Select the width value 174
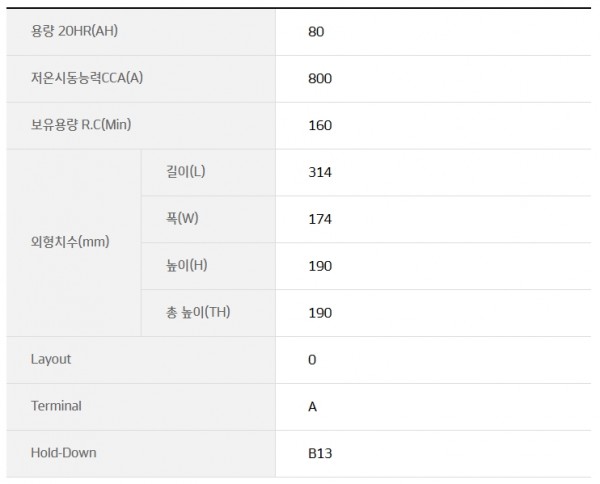Viewport: 600px width, 484px height. click(x=320, y=219)
